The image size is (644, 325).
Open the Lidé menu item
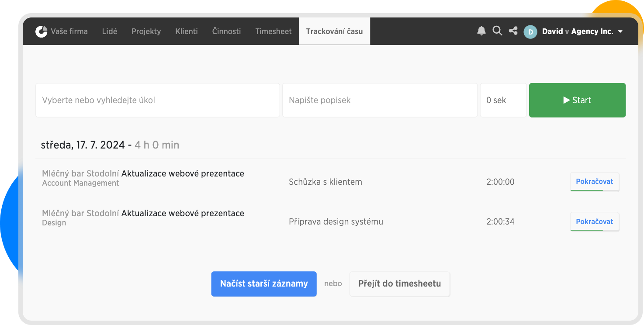click(109, 31)
